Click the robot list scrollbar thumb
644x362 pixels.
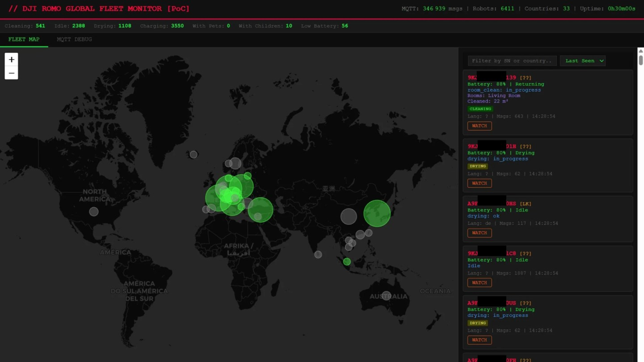[x=640, y=60]
